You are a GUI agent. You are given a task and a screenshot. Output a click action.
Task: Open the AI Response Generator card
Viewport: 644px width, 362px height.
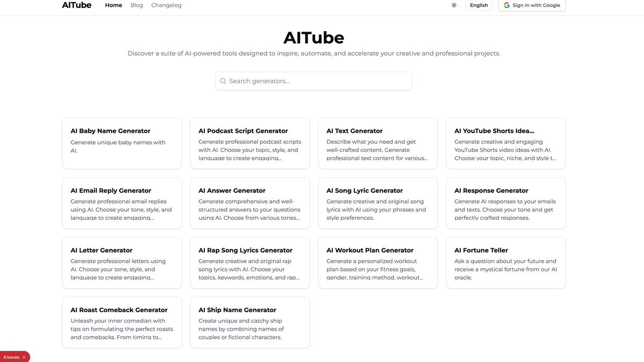click(x=506, y=203)
